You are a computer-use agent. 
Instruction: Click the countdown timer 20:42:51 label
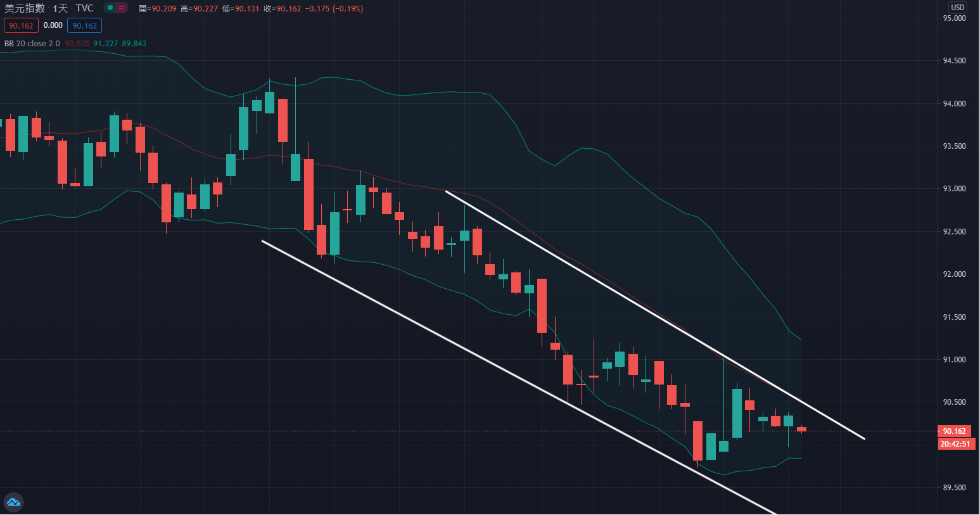(x=955, y=444)
